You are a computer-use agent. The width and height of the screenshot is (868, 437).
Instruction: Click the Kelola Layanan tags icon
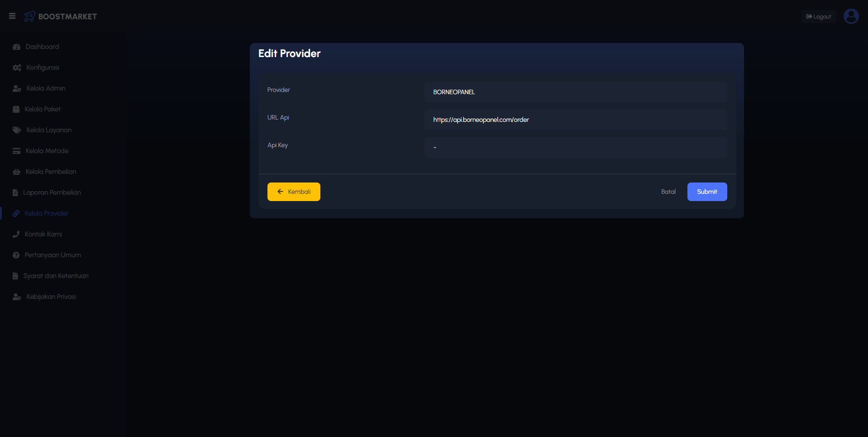tap(17, 130)
